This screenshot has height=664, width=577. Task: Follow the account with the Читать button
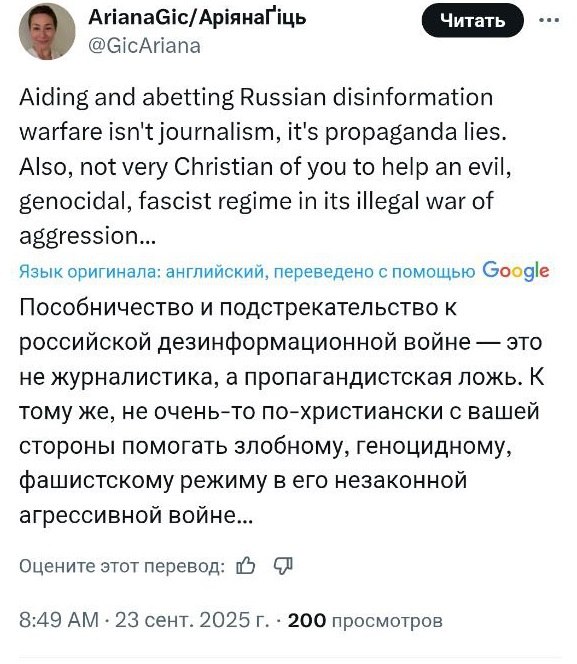pyautogui.click(x=473, y=20)
